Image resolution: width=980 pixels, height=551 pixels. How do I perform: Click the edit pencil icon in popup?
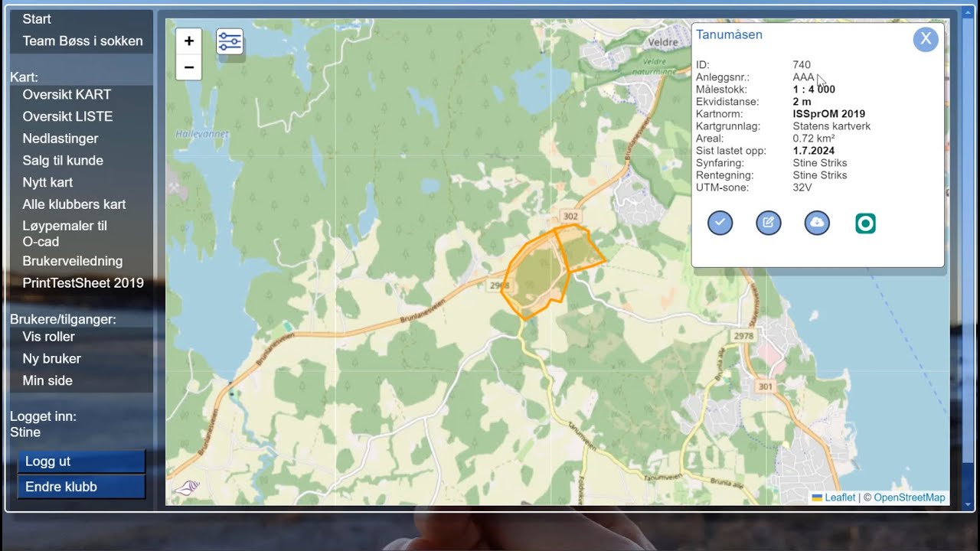[769, 223]
